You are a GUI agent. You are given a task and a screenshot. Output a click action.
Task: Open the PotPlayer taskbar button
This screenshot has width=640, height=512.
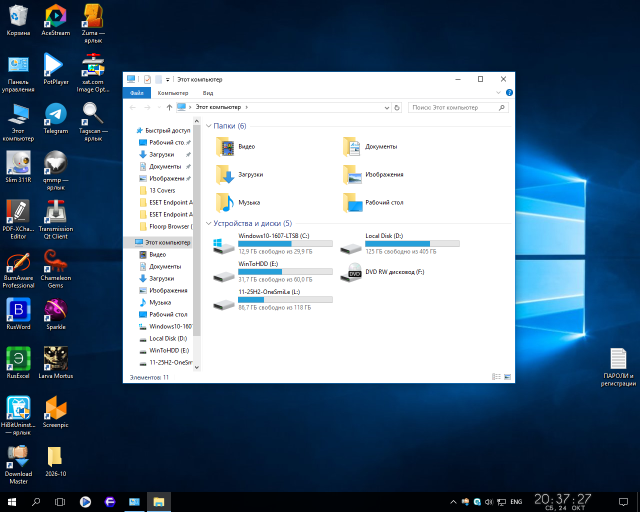pos(85,502)
